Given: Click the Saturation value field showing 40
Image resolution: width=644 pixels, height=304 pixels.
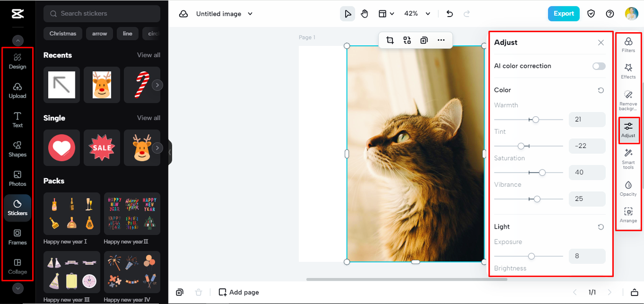Looking at the screenshot, I should pos(587,172).
